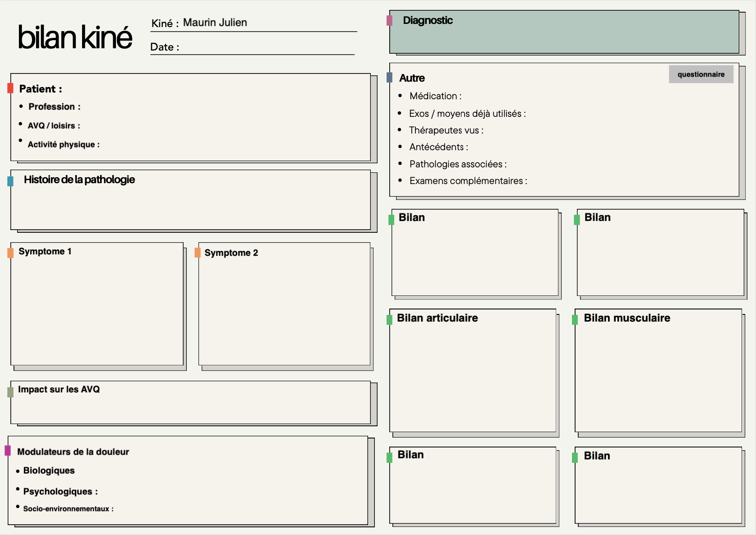
Task: Click the pink marker beside Diagnostic
Action: tap(389, 20)
